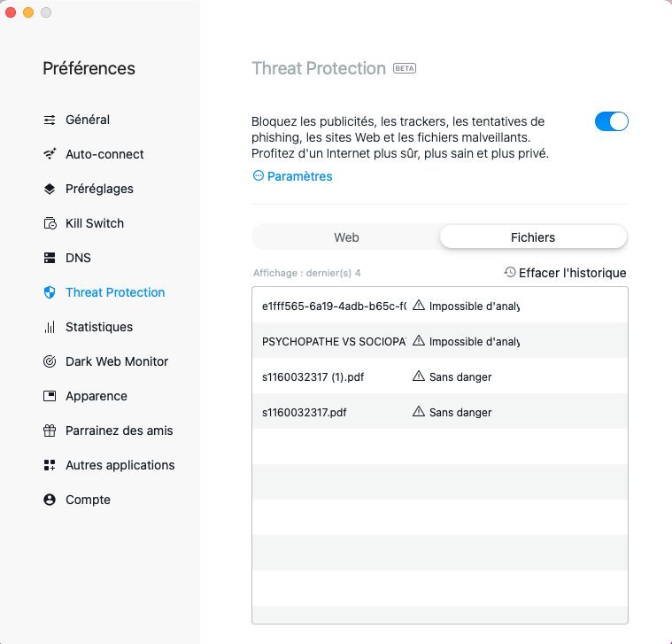Select the DNS server icon
The width and height of the screenshot is (672, 644).
(x=50, y=258)
